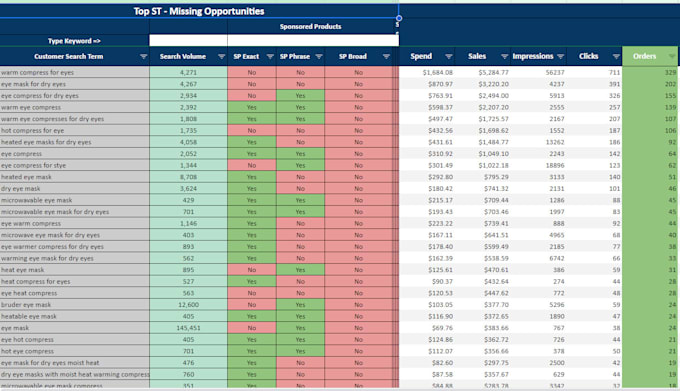Screen dimensions: 680x391
Task: Select SP Exact 'Yes' for warm eye compress
Action: (x=252, y=108)
